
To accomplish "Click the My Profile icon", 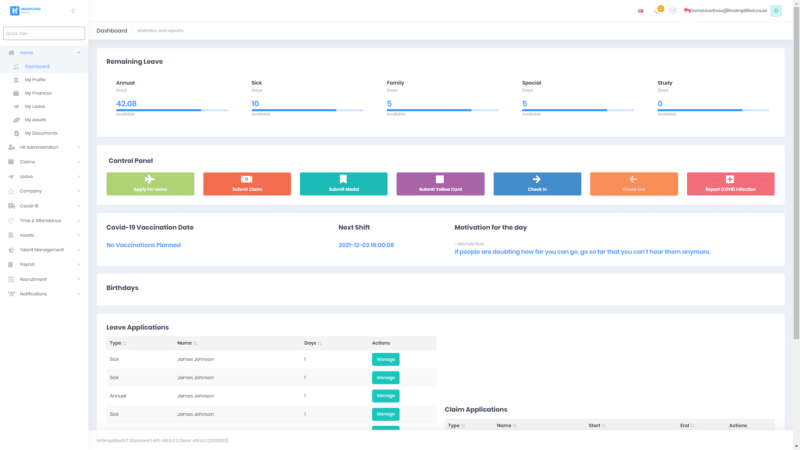I will [16, 80].
